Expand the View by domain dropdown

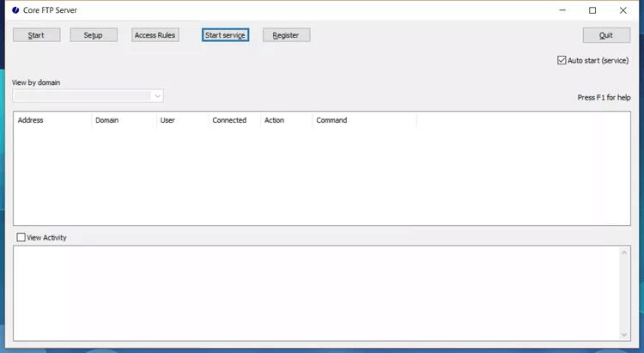[x=157, y=96]
